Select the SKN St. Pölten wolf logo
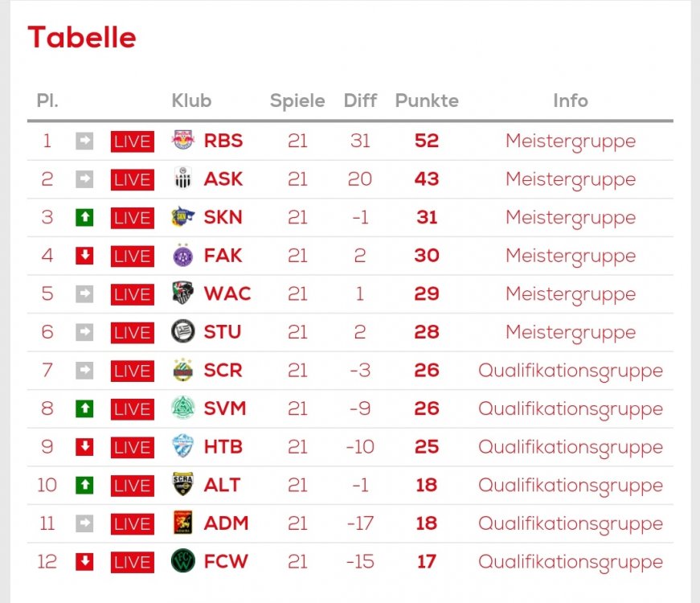 183,216
